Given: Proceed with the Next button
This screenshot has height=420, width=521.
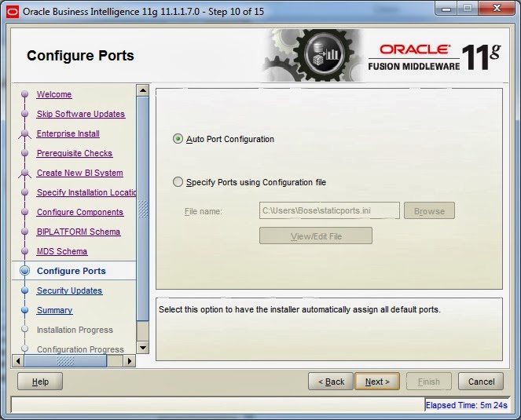Looking at the screenshot, I should coord(377,382).
